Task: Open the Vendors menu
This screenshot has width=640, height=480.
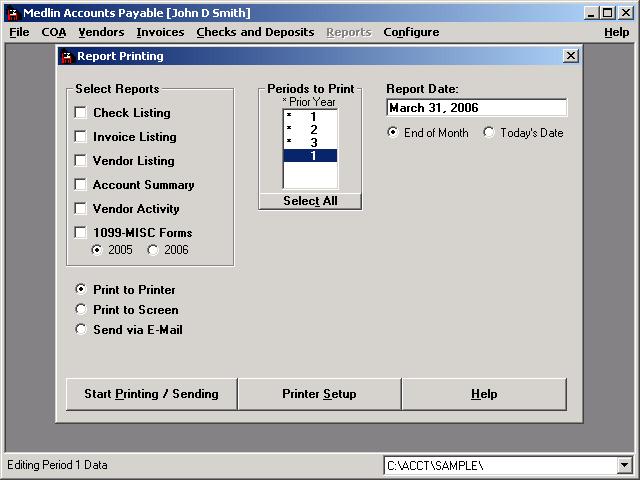Action: pyautogui.click(x=101, y=32)
